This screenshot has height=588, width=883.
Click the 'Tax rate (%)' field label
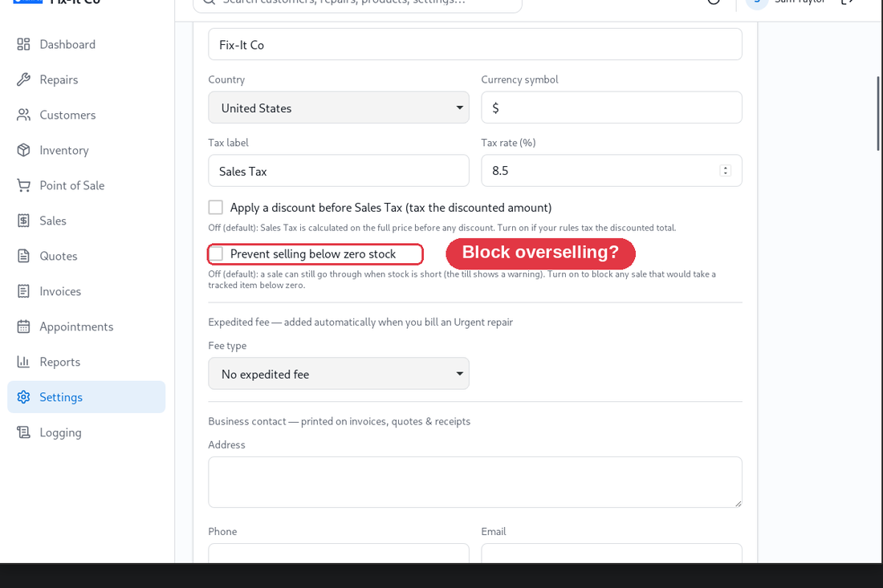pyautogui.click(x=508, y=142)
